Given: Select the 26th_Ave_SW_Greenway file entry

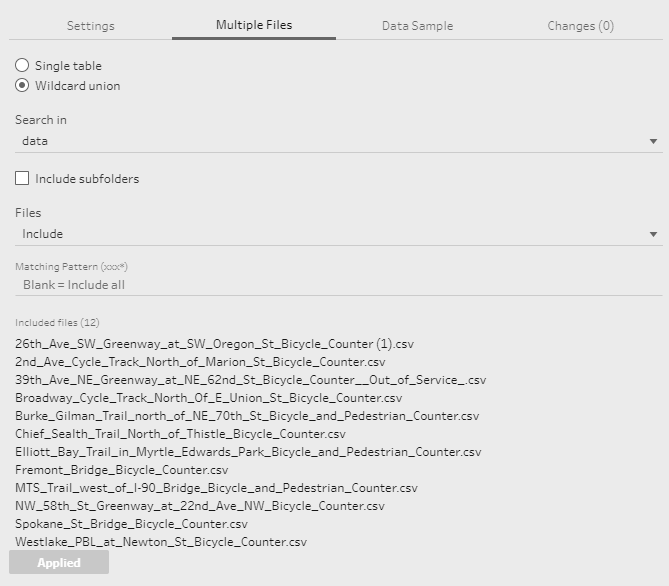Looking at the screenshot, I should tap(214, 344).
